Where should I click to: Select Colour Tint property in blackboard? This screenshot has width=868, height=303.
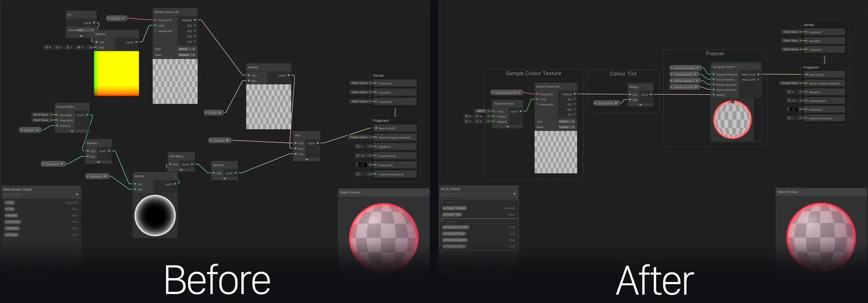point(452,214)
